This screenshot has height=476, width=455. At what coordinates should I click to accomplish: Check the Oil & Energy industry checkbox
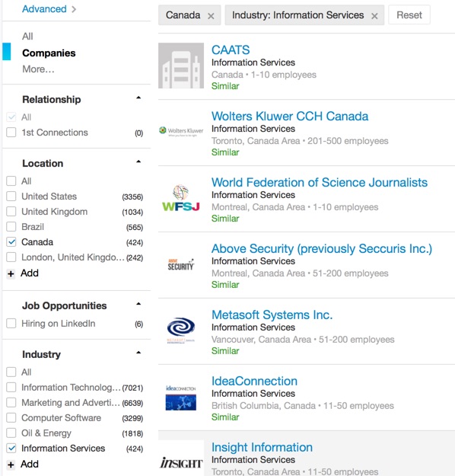[x=11, y=433]
